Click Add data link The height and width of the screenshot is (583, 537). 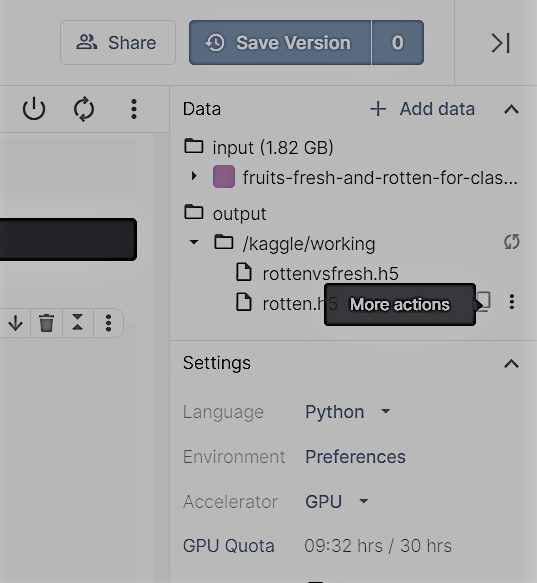pos(422,109)
